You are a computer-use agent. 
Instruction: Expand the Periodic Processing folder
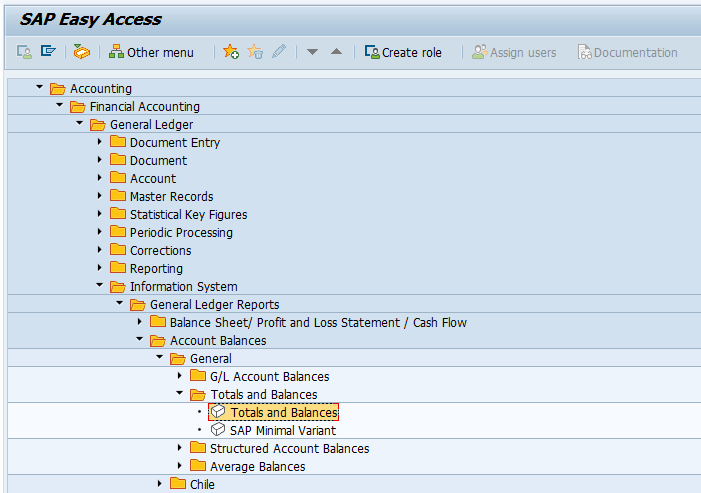[100, 232]
